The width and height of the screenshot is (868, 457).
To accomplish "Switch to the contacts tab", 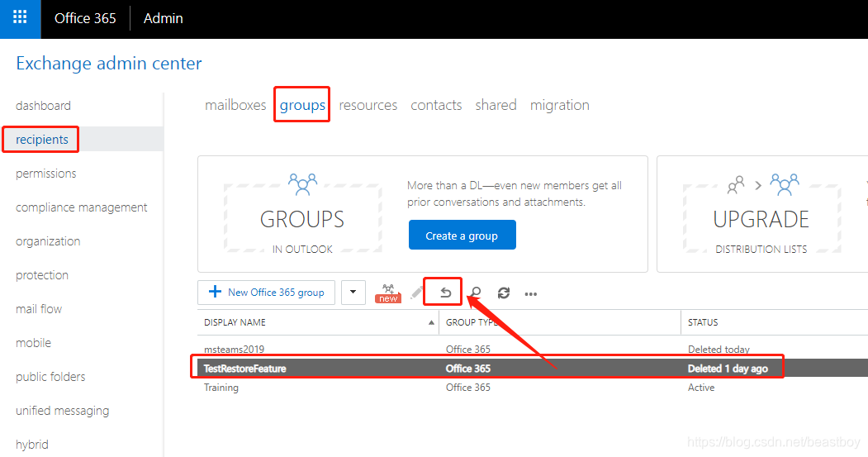I will [436, 105].
